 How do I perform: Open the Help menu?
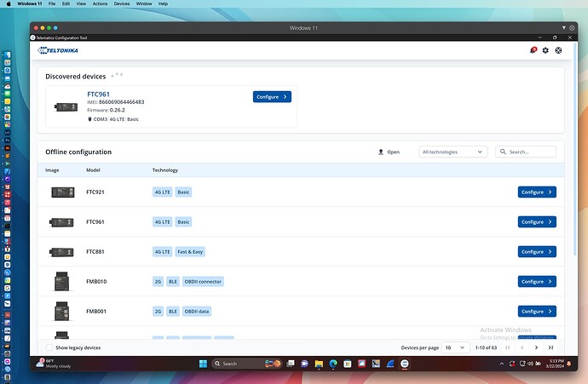163,3
